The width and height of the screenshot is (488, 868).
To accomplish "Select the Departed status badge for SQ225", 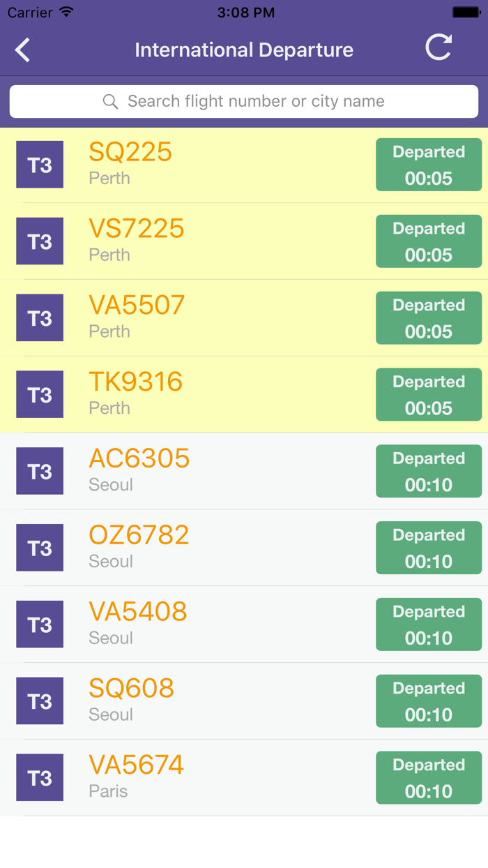I will [x=429, y=165].
